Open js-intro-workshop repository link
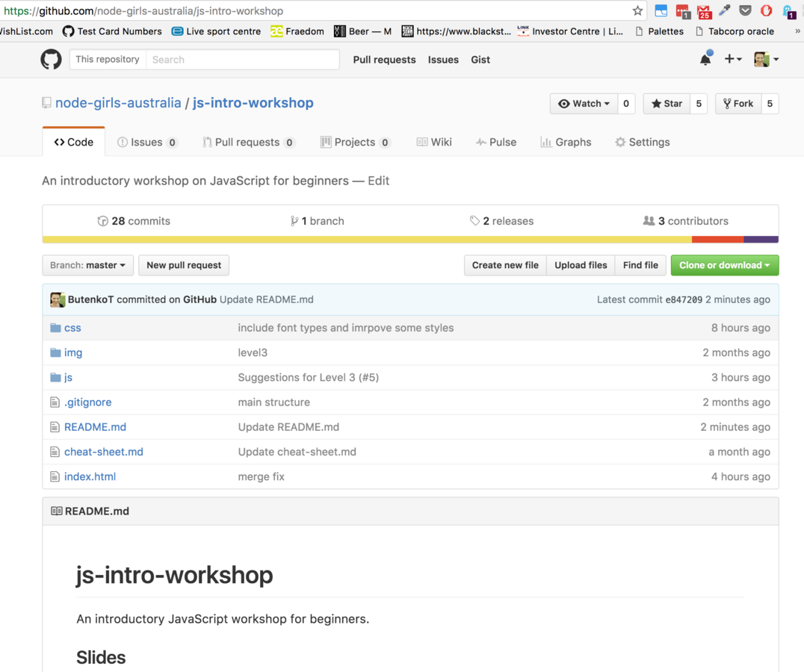 tap(253, 103)
